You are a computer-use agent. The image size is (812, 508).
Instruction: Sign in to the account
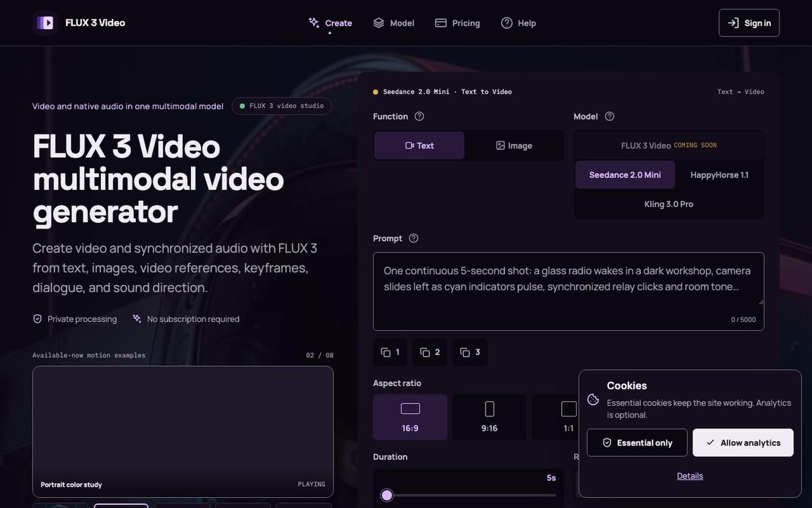(749, 23)
